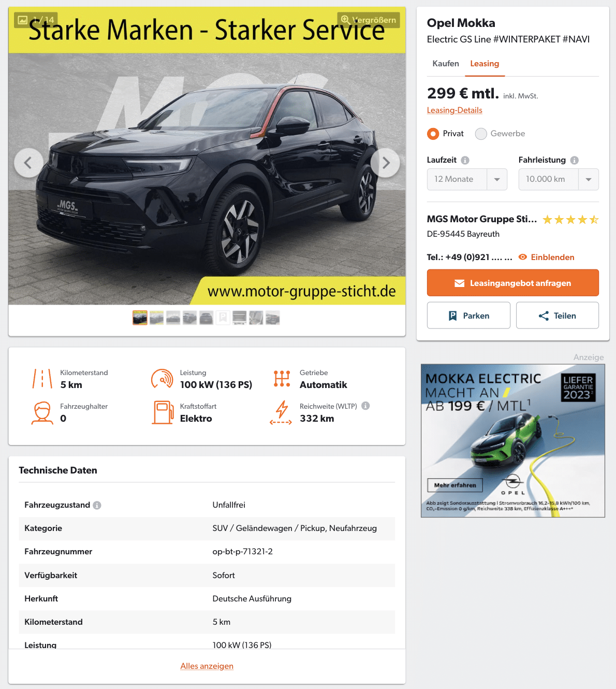Show next car photo with right arrow
The height and width of the screenshot is (689, 616).
coord(385,163)
